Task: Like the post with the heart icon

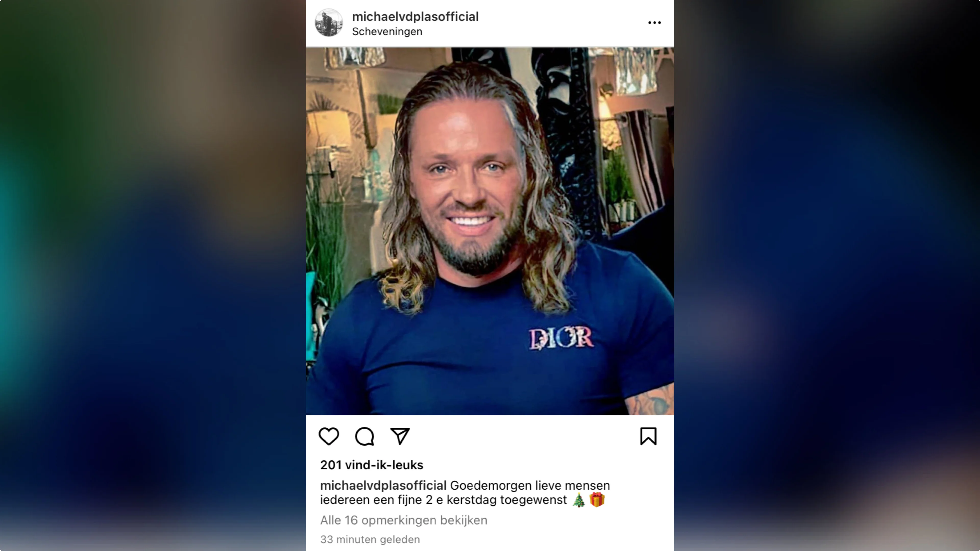Action: (x=329, y=436)
